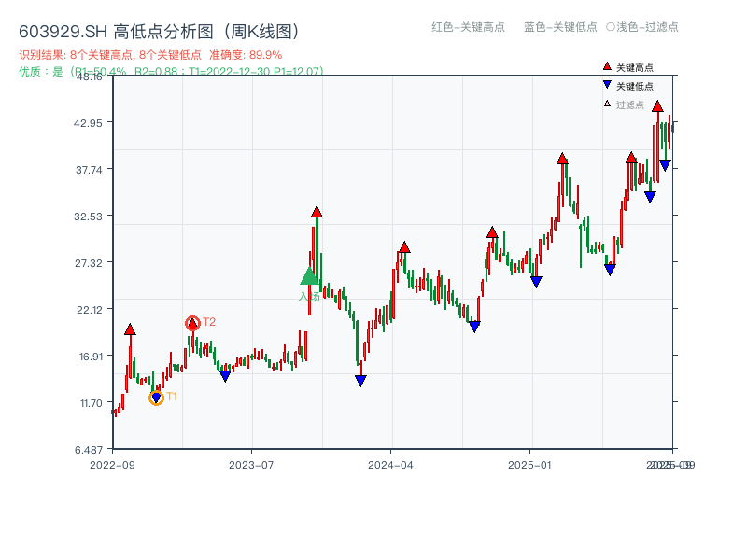The image size is (747, 560).
Task: Toggle the 关键低点 legend entry in the chart
Action: point(627,86)
